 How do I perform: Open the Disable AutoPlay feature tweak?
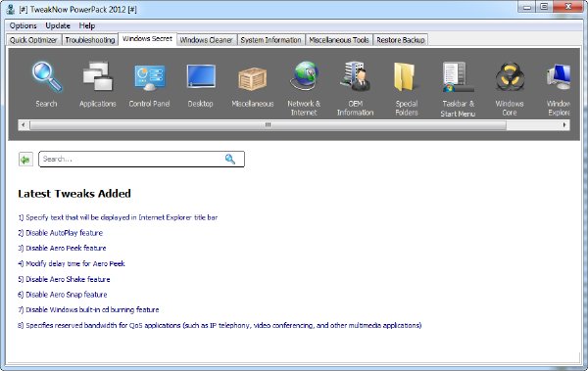(x=61, y=233)
